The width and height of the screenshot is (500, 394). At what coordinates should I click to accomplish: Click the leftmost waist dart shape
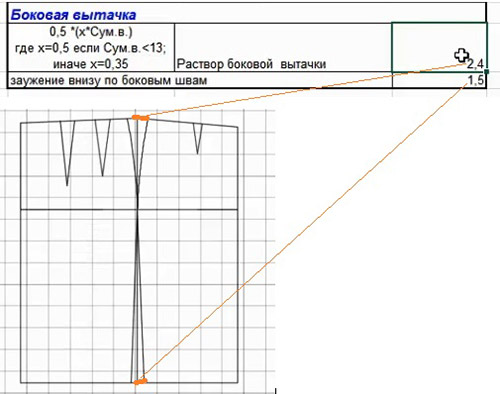coord(67,153)
